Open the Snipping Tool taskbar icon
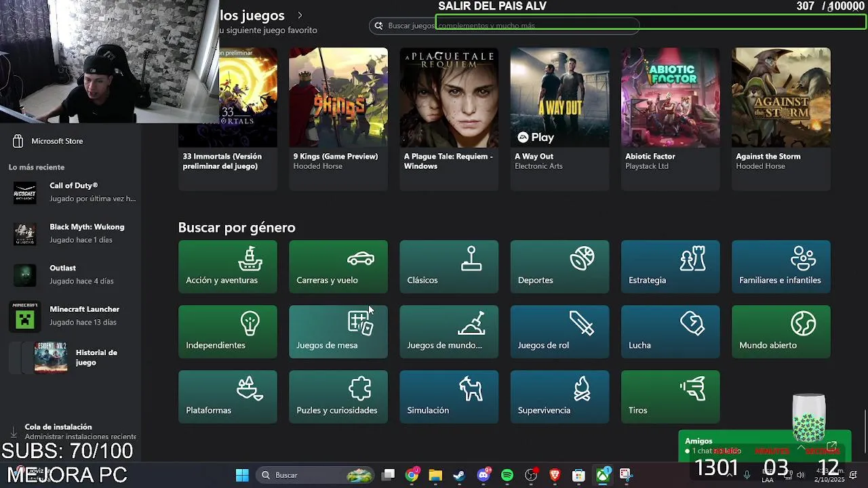 pyautogui.click(x=626, y=475)
